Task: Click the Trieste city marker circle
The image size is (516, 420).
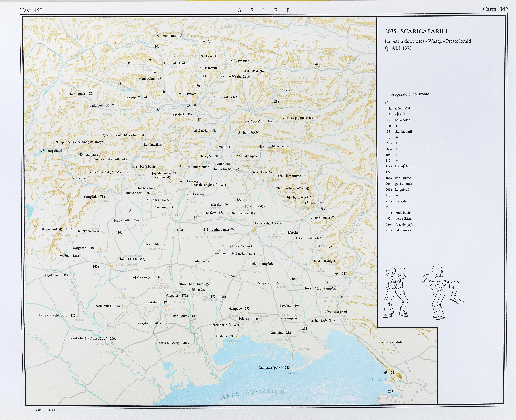Action: point(393,379)
